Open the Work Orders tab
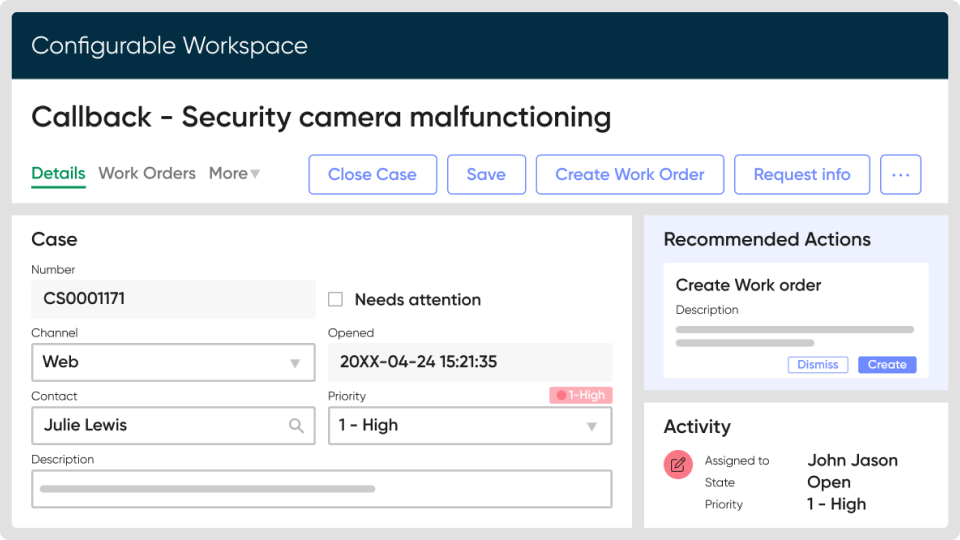Image resolution: width=960 pixels, height=540 pixels. coord(147,174)
